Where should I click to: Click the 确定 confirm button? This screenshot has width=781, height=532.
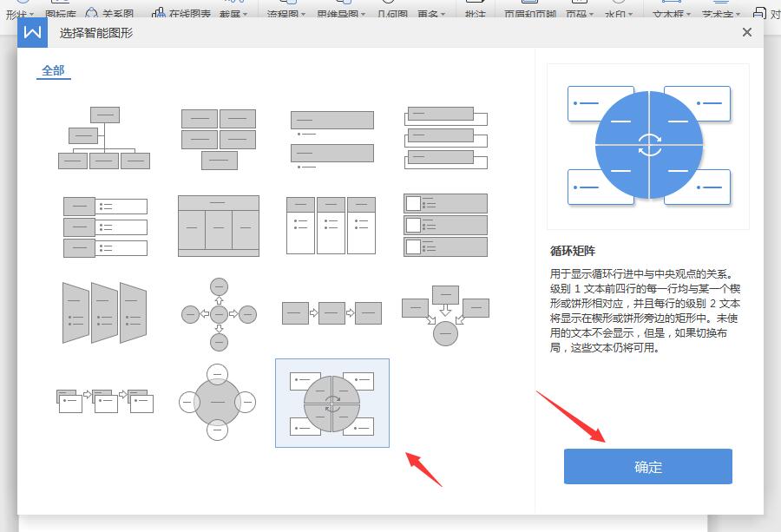[646, 466]
